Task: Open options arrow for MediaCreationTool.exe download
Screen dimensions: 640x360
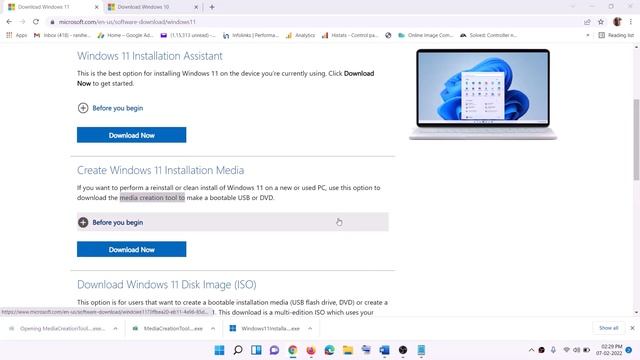Action: tap(213, 328)
